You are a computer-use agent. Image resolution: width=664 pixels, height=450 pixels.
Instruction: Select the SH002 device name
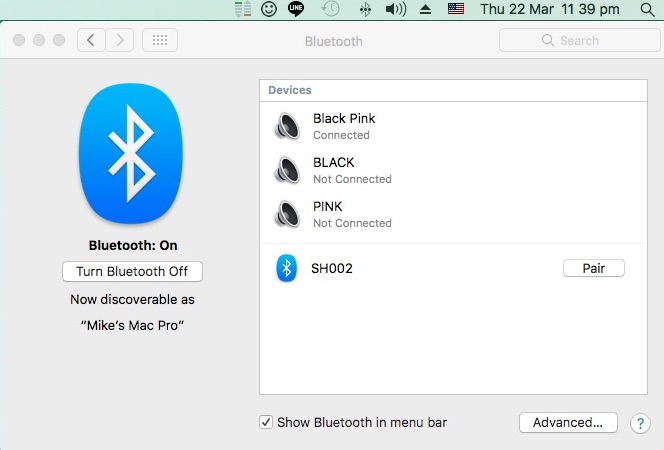pyautogui.click(x=332, y=268)
